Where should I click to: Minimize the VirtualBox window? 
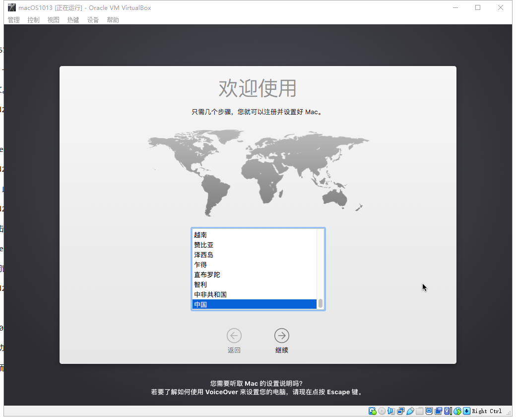(x=455, y=7)
